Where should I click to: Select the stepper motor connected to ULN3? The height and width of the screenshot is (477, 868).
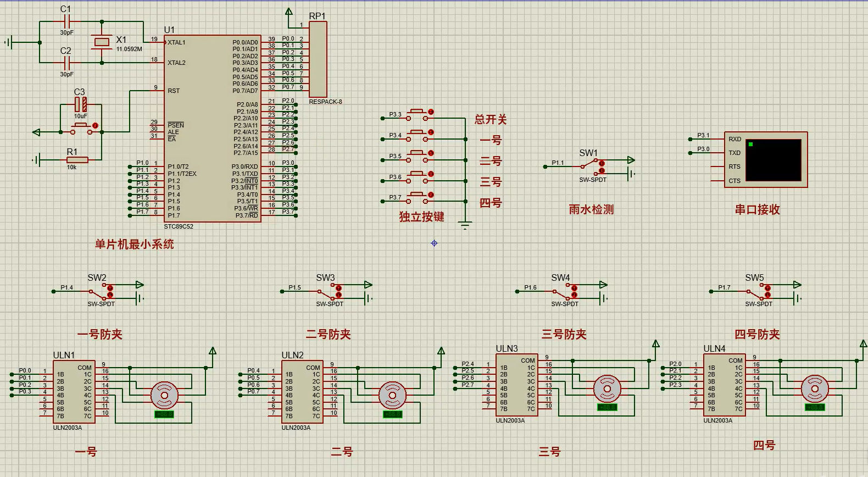click(607, 389)
